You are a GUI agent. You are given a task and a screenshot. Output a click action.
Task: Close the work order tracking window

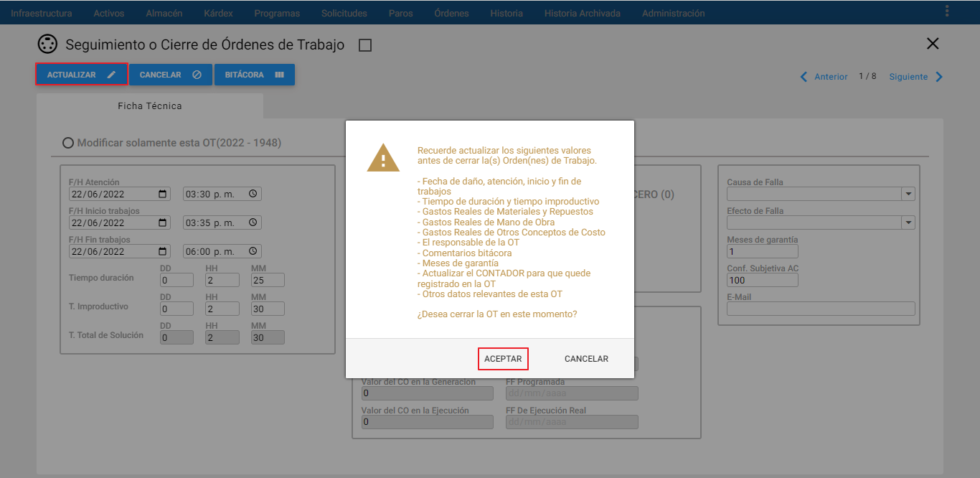933,44
